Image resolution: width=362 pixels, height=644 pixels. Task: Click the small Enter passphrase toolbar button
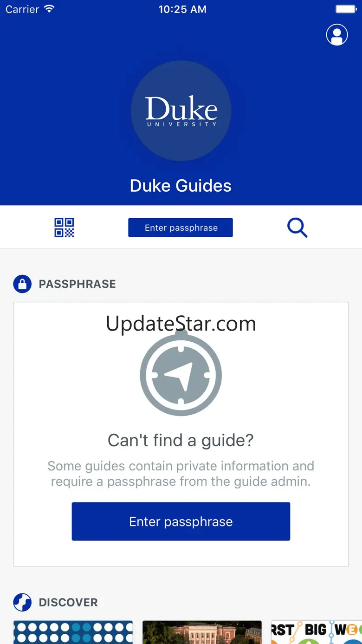click(x=181, y=228)
